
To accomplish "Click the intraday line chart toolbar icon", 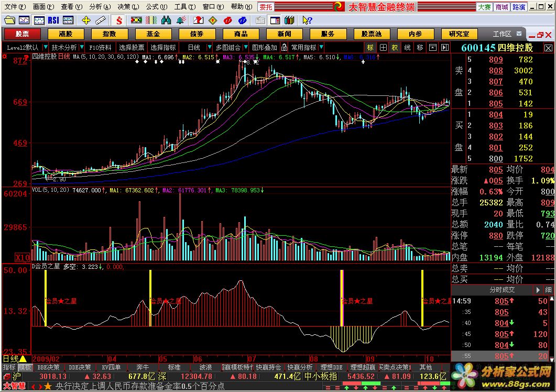I will (24, 20).
